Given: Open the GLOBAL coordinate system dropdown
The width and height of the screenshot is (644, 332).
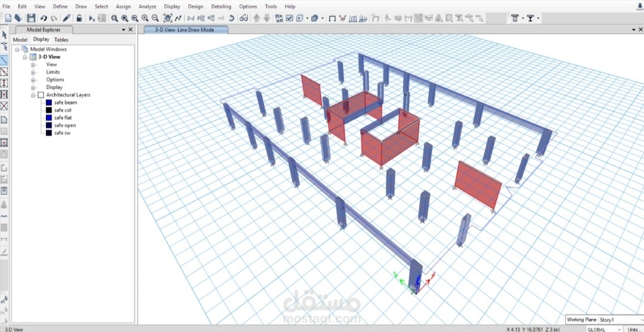Looking at the screenshot, I should click(603, 330).
